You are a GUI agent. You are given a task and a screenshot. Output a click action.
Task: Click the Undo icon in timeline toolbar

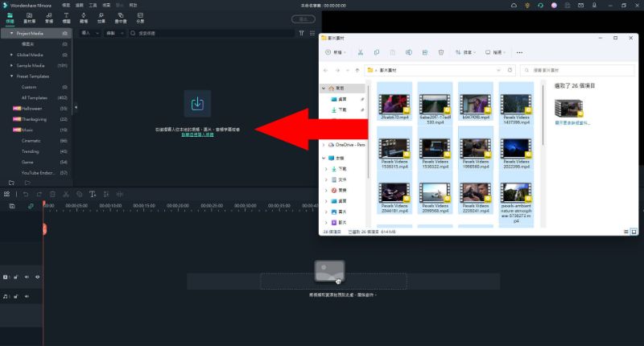(26, 194)
